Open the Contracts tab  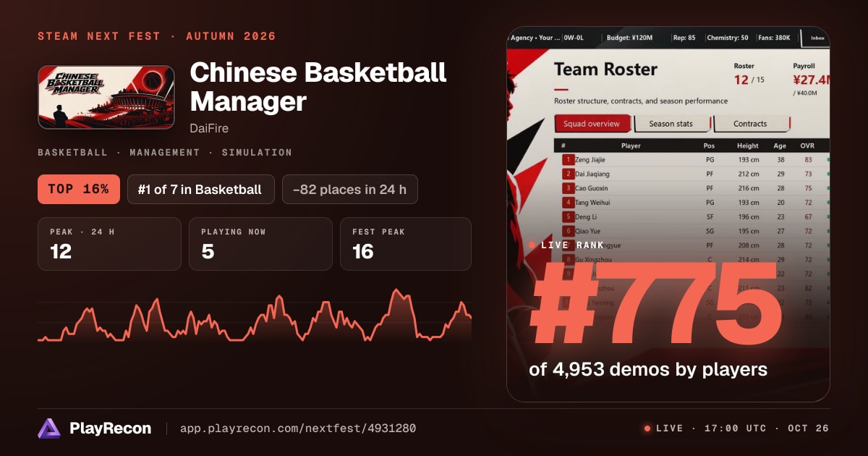(751, 124)
